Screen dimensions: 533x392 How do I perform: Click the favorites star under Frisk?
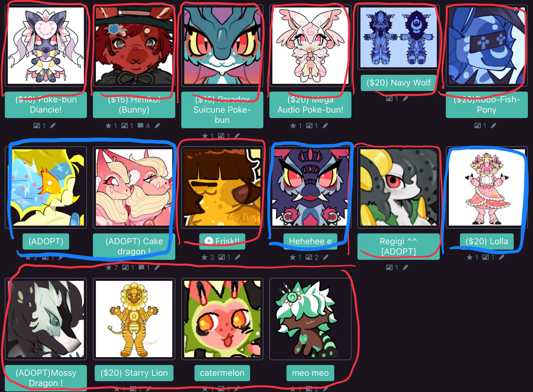click(204, 257)
